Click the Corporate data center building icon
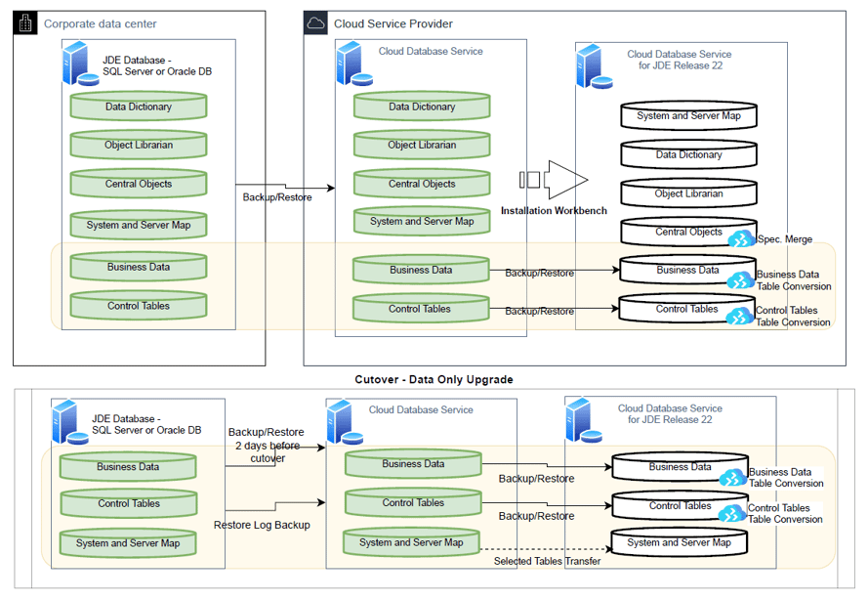This screenshot has height=599, width=868. pyautogui.click(x=25, y=23)
